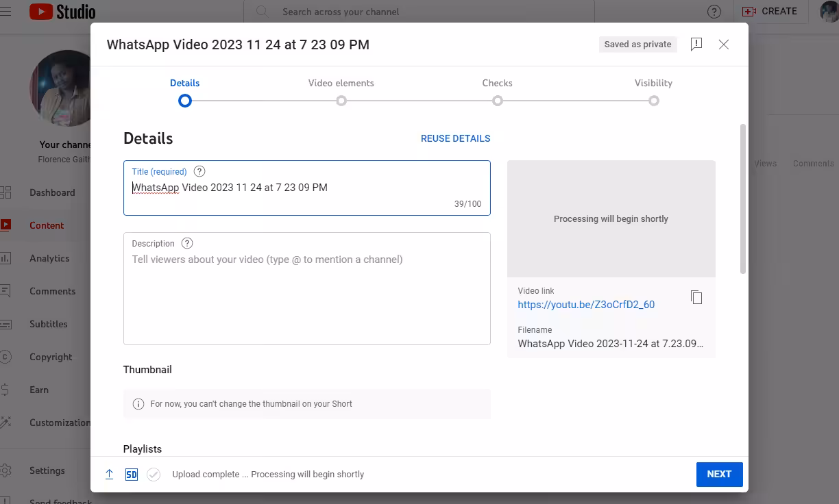Click the Content play icon in sidebar
The height and width of the screenshot is (504, 839).
pos(5,225)
